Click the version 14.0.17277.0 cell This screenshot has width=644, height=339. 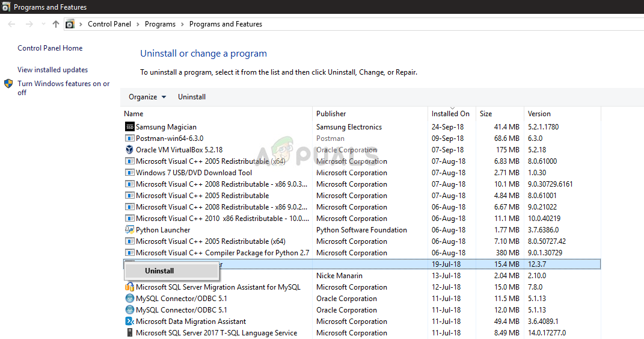tap(547, 333)
